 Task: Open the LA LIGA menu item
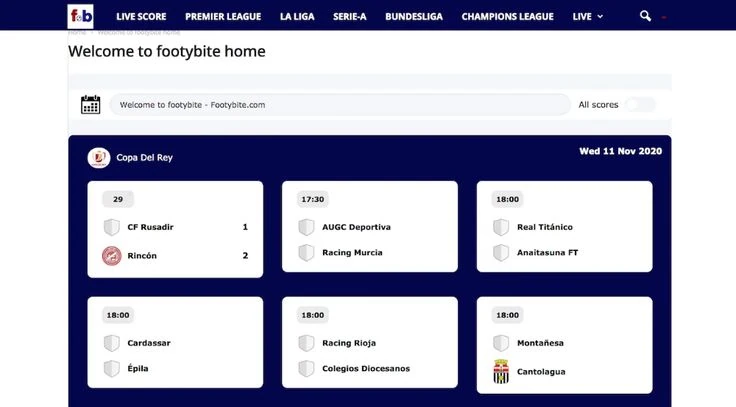[296, 16]
